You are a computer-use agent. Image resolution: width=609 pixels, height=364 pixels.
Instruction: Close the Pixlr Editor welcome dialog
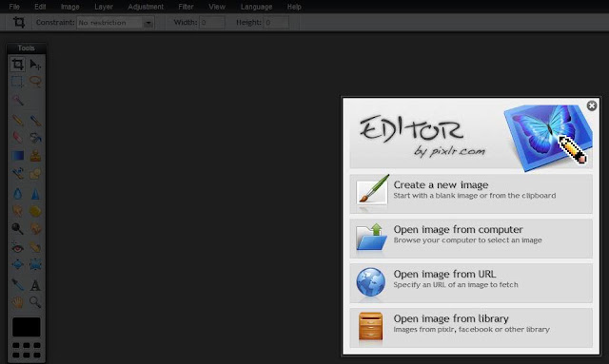pyautogui.click(x=592, y=105)
